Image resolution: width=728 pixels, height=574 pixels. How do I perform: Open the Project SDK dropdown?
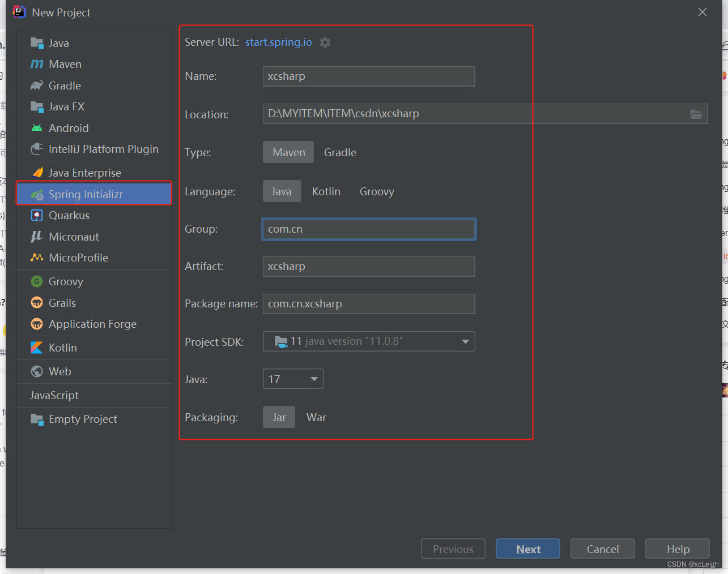369,341
